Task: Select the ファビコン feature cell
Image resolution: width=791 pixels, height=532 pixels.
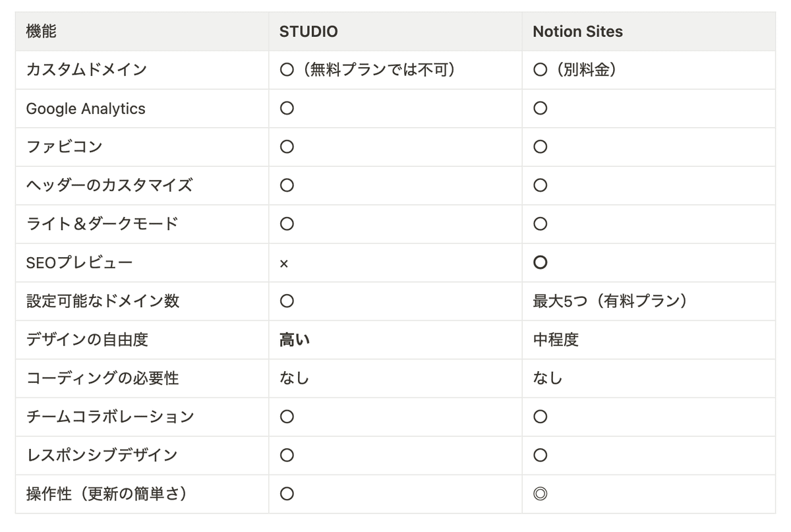Action: click(x=65, y=147)
